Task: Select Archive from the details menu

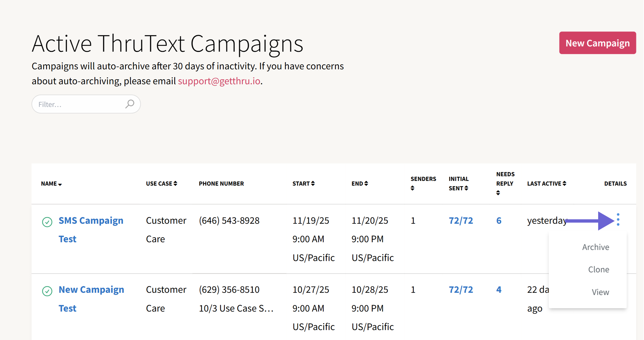Action: (595, 247)
